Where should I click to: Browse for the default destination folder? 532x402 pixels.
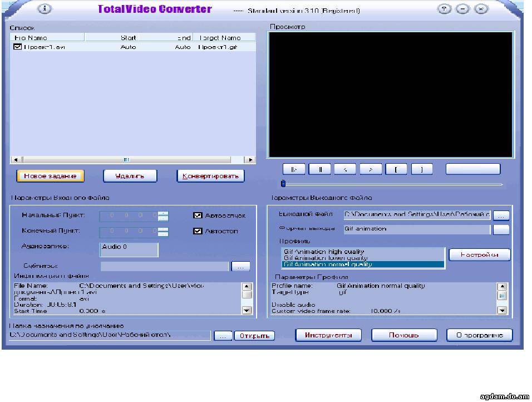coord(223,336)
